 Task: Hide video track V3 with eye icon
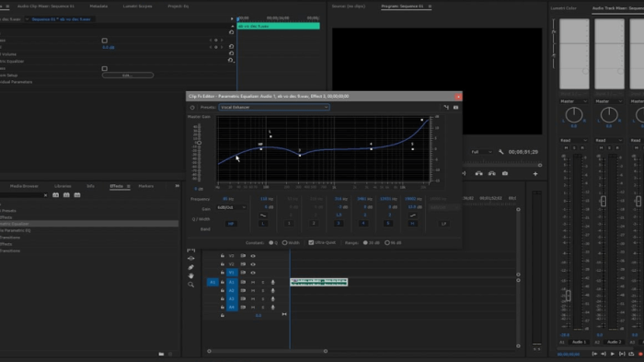[x=253, y=256]
